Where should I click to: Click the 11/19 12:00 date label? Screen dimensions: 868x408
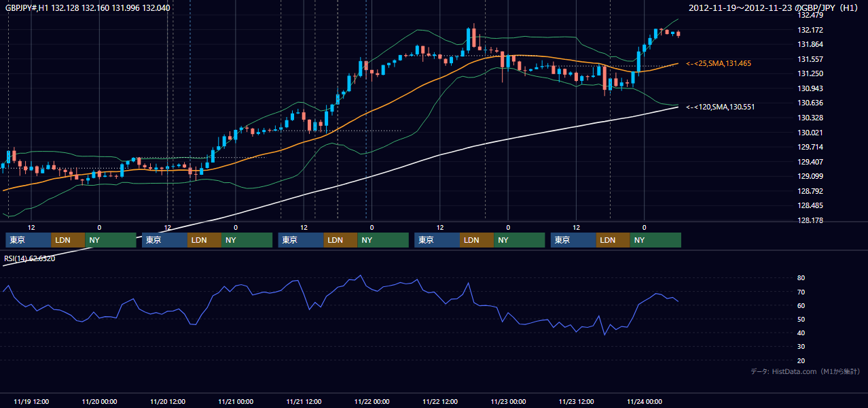pyautogui.click(x=31, y=401)
